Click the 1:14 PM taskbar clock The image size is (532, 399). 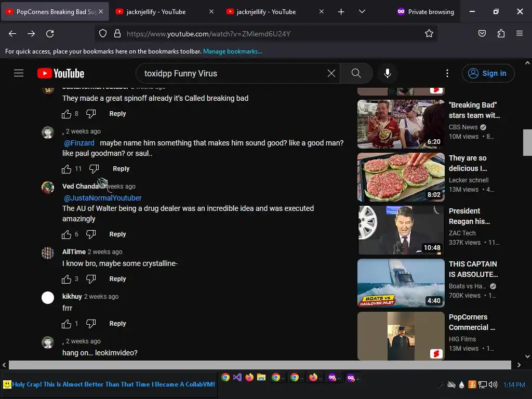(x=514, y=385)
